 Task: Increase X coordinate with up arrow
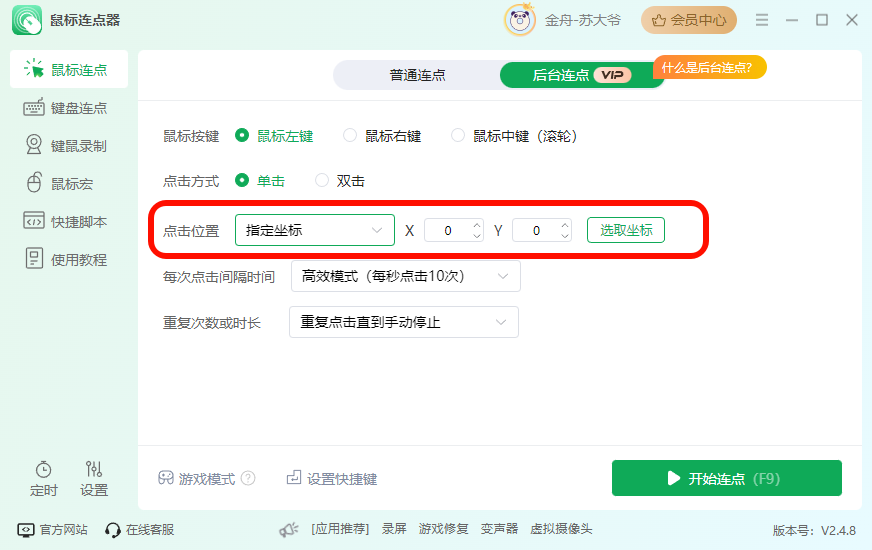(477, 225)
